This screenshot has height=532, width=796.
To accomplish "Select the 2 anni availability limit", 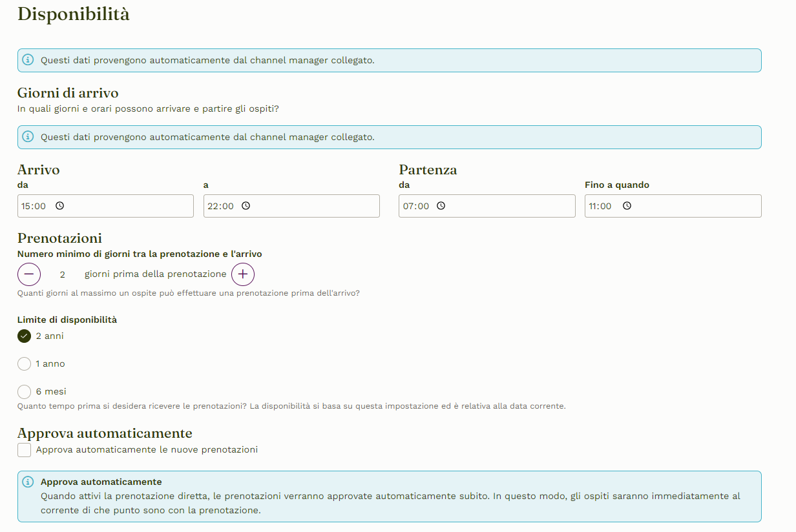I will [24, 336].
